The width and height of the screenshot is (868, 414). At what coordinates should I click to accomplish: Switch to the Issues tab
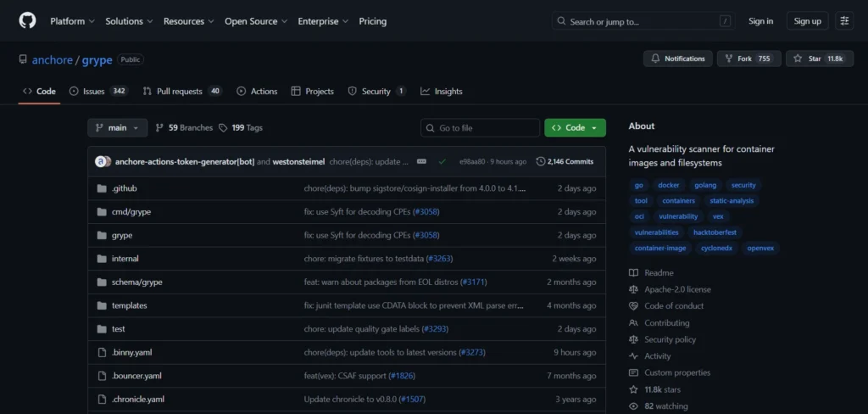coord(98,92)
